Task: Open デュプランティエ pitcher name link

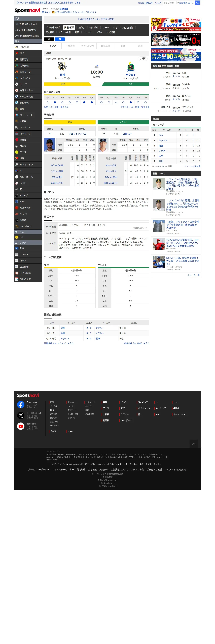Action: 78,134
